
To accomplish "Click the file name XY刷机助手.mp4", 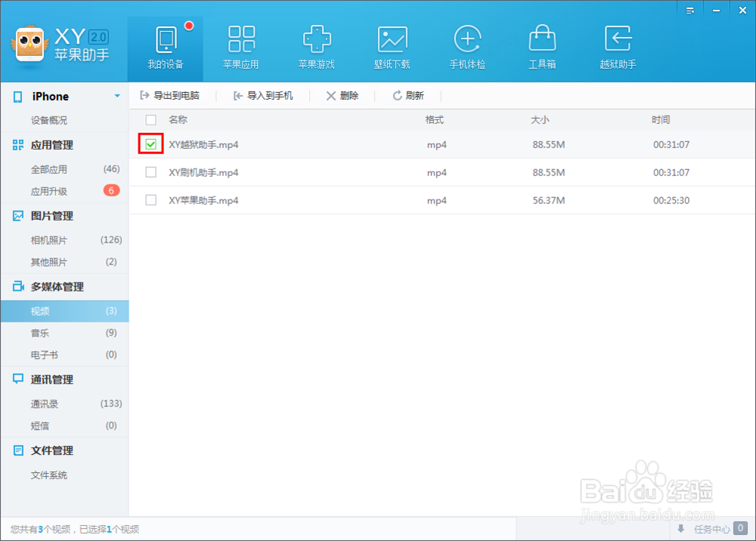I will pos(203,172).
